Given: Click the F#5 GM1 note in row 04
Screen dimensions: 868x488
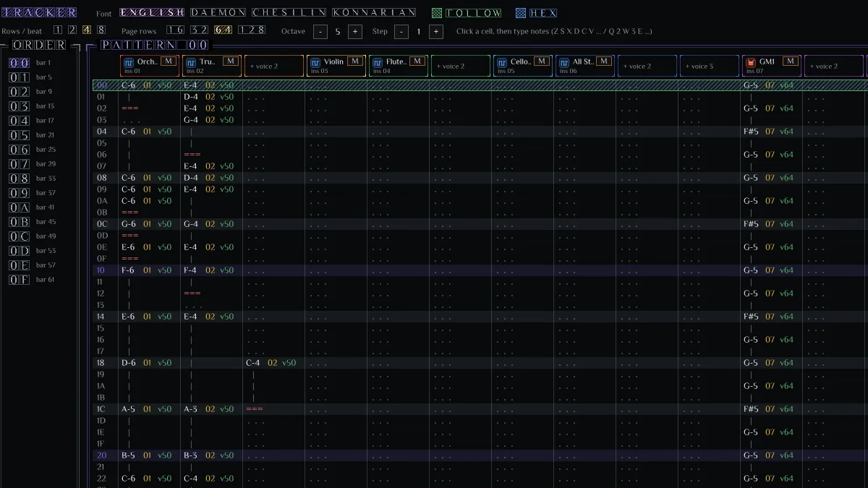Looking at the screenshot, I should click(751, 132).
